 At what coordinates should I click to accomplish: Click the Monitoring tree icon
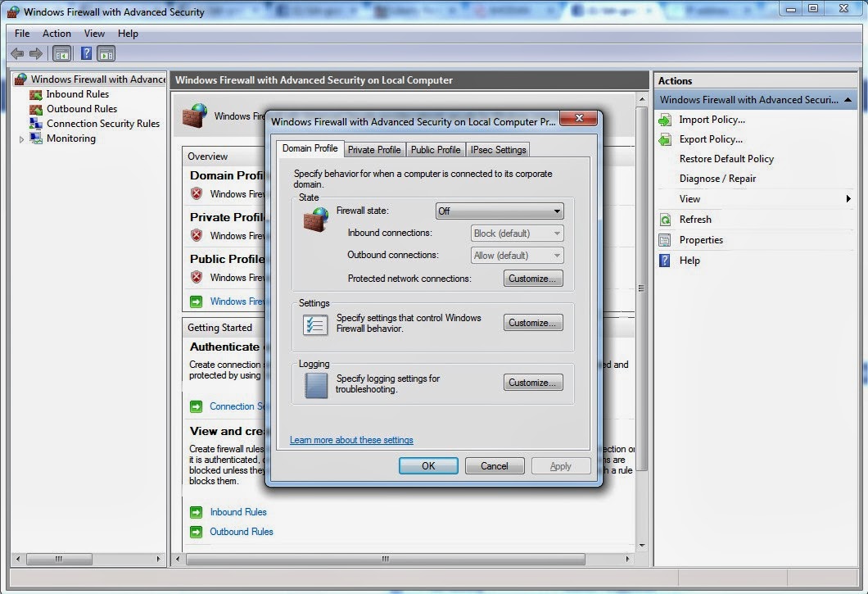[x=36, y=138]
